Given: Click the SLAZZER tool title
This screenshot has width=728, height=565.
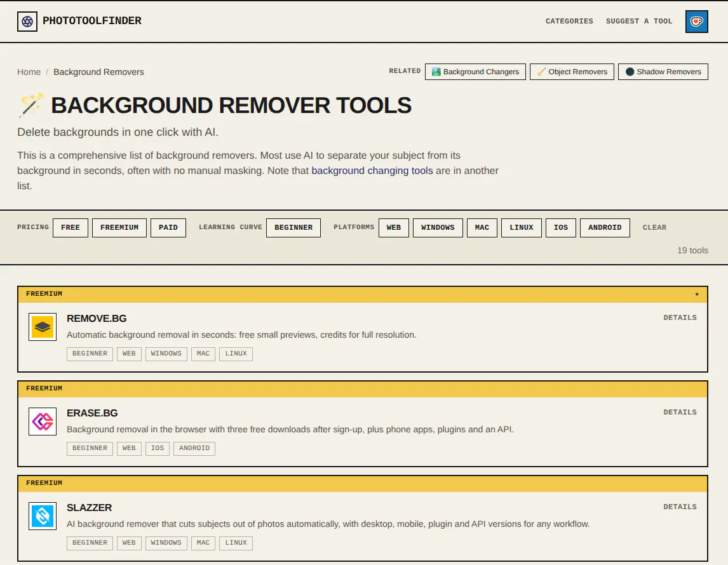Looking at the screenshot, I should click(x=89, y=508).
